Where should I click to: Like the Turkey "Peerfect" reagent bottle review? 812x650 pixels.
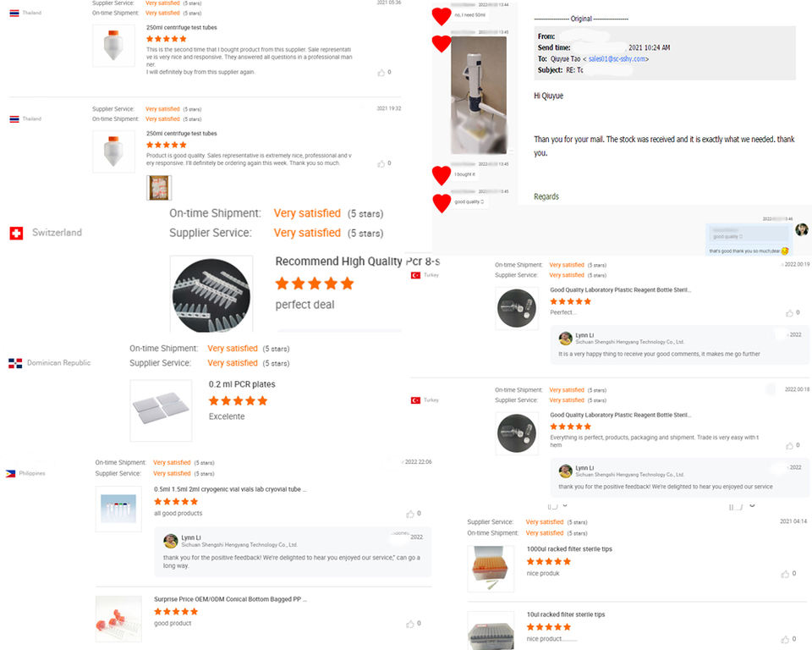789,313
